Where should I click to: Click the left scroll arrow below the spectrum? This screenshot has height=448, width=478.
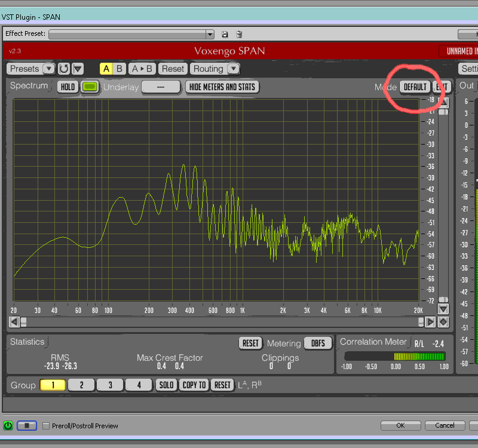click(x=14, y=322)
